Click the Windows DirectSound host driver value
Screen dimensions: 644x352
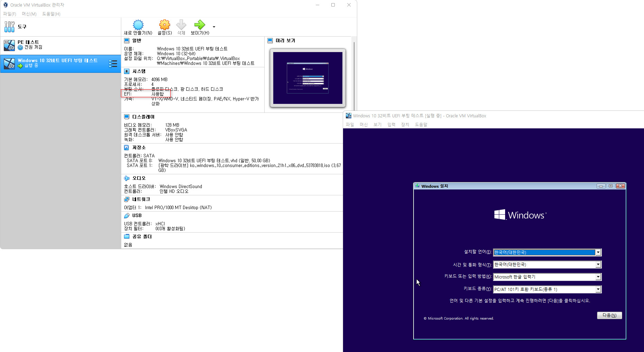(x=181, y=186)
